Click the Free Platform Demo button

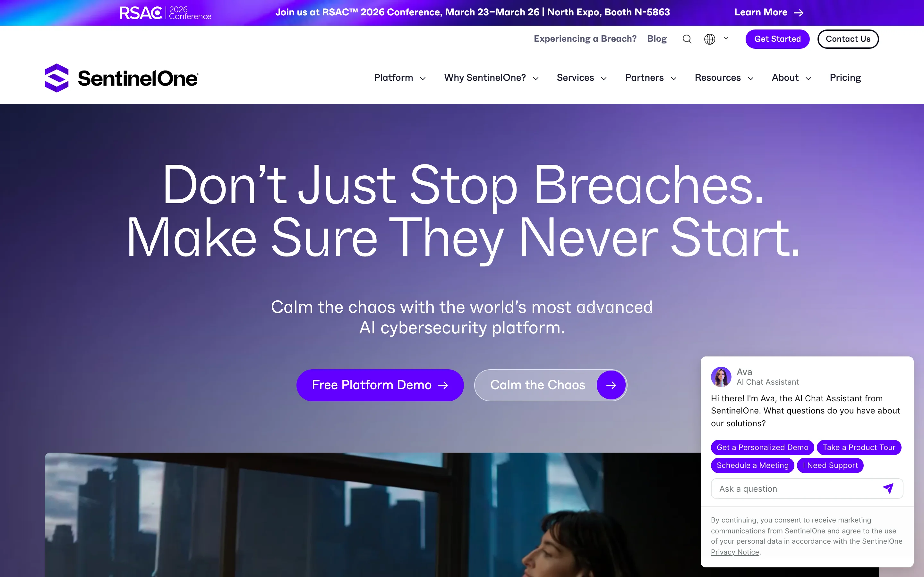pos(380,385)
